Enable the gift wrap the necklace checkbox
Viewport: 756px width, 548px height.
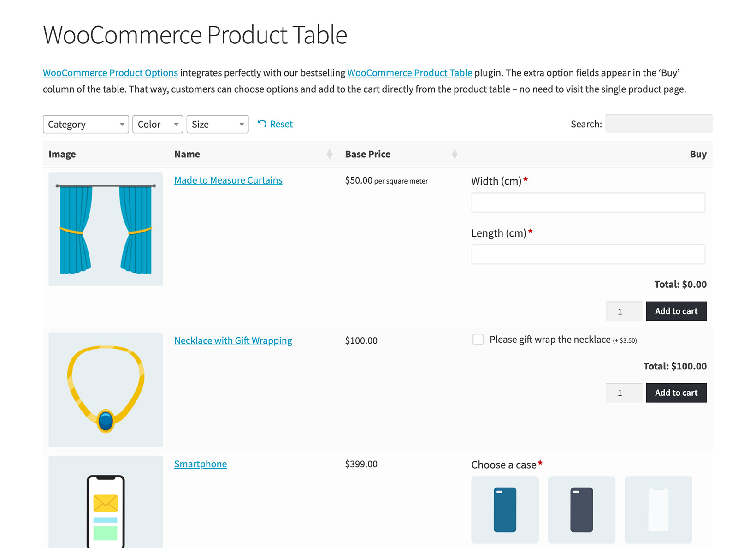pyautogui.click(x=478, y=339)
